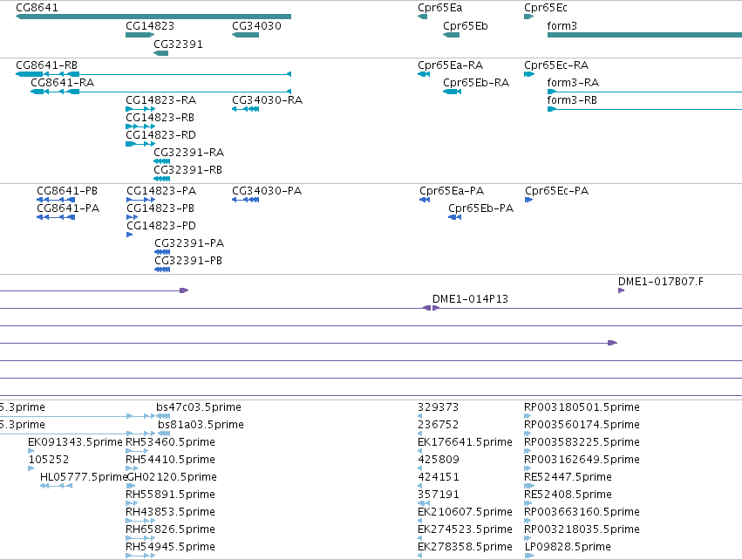Viewport: 742px width, 560px height.
Task: Click EST RP003180501.5prime
Action: tap(528, 416)
